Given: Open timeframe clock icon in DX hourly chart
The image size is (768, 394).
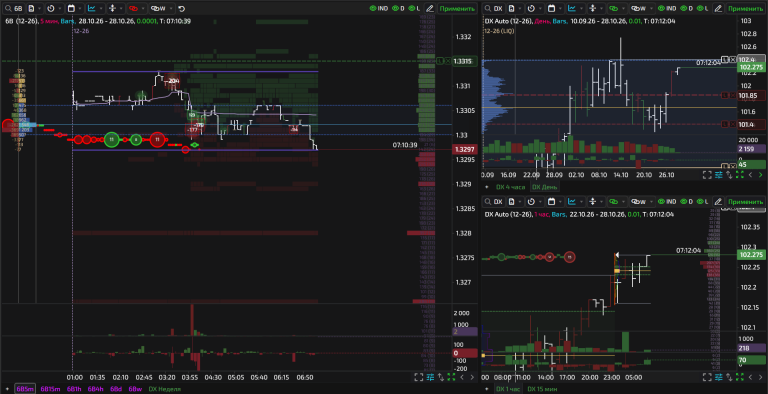Looking at the screenshot, I should (531, 201).
